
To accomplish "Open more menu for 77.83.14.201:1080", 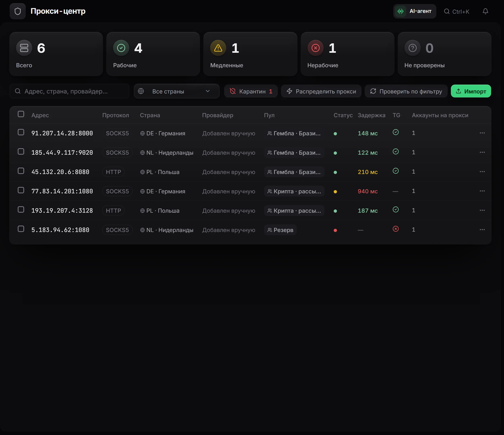I will pyautogui.click(x=482, y=191).
